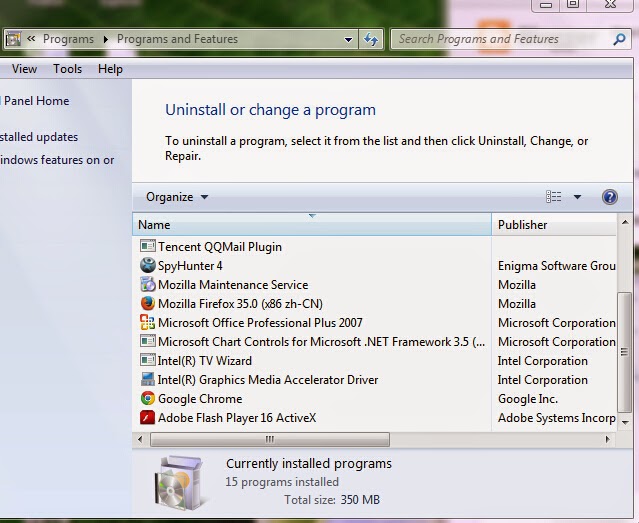Click Google Inc. publisher cell
The width and height of the screenshot is (639, 523).
528,399
